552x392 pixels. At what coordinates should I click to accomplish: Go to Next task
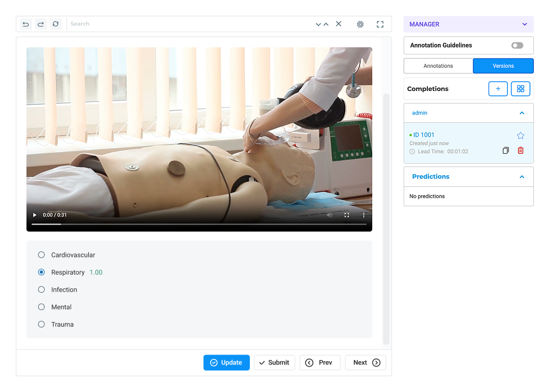click(x=366, y=362)
